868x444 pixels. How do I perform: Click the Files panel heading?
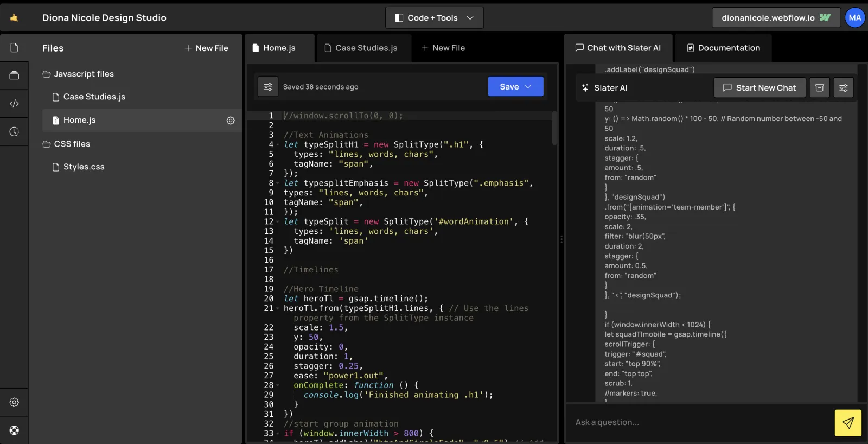(x=53, y=48)
